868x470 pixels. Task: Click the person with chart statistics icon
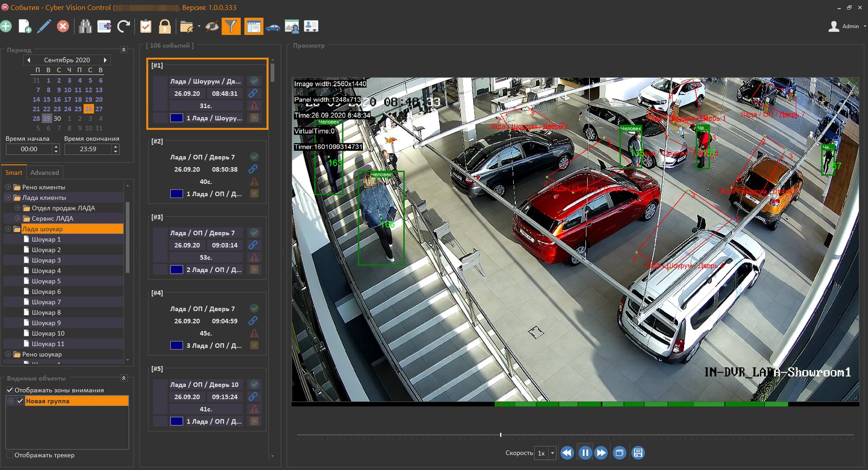pyautogui.click(x=292, y=26)
